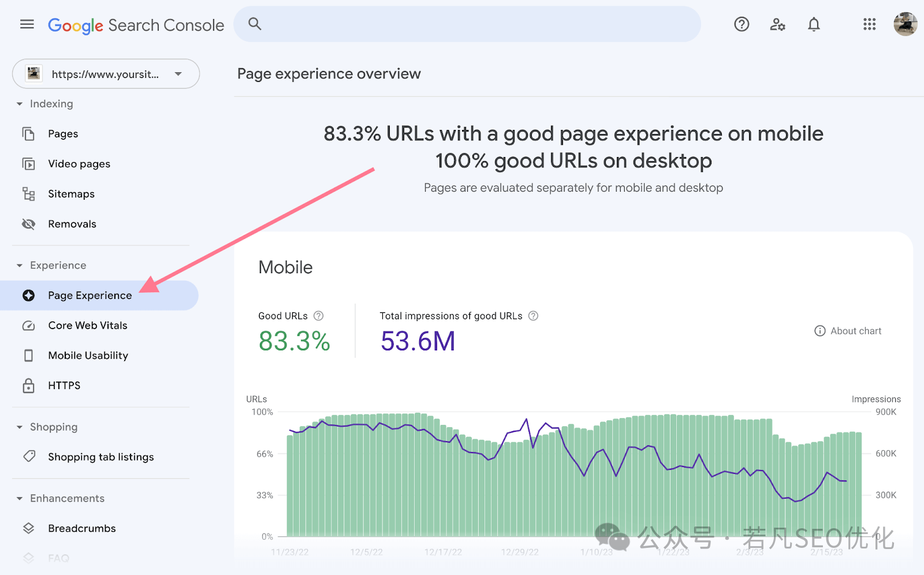Click the Pages document icon
This screenshot has height=575, width=924.
tap(28, 134)
